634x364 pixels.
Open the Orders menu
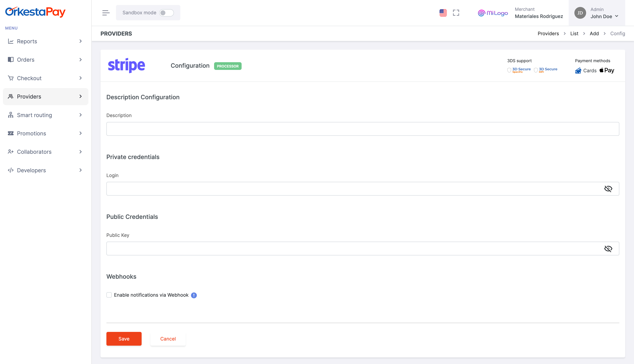point(45,59)
